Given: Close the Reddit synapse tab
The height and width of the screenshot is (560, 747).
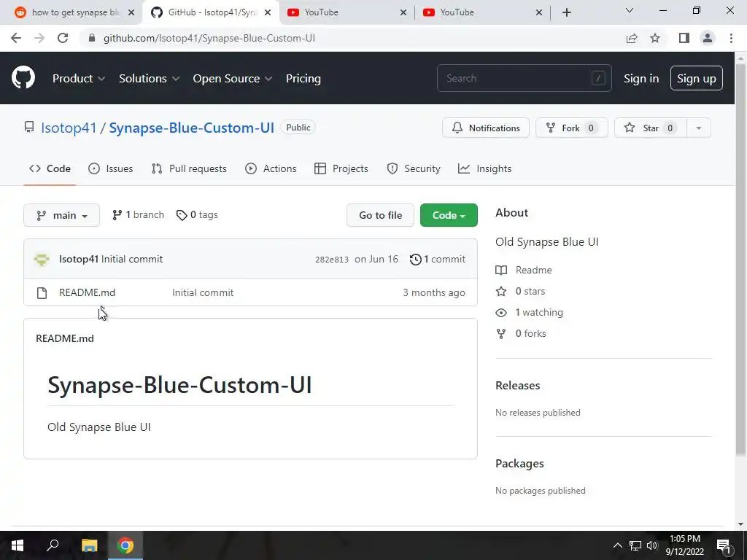Looking at the screenshot, I should [131, 12].
